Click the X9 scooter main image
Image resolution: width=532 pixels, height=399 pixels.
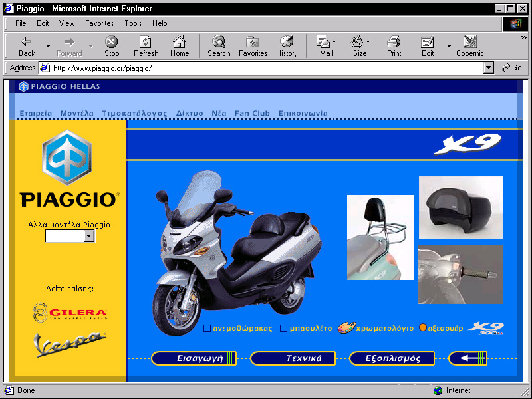(237, 253)
